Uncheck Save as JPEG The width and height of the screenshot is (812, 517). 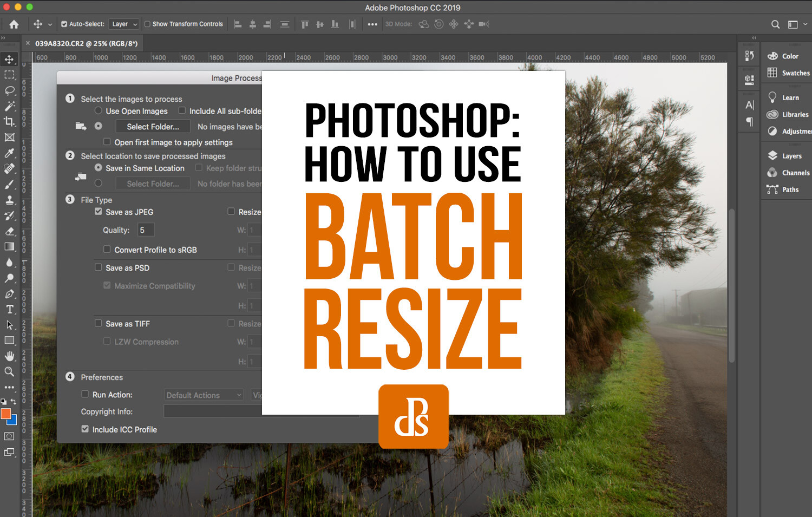[x=98, y=212]
